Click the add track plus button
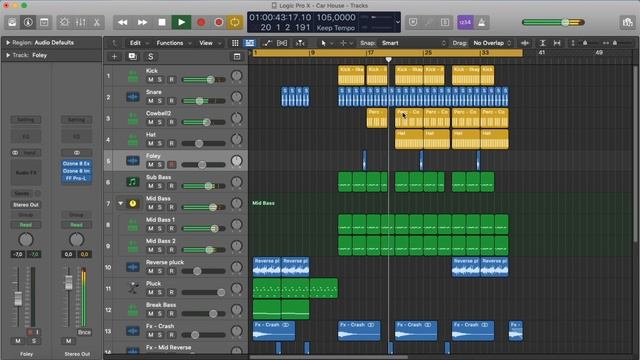The image size is (640, 360). click(x=114, y=57)
